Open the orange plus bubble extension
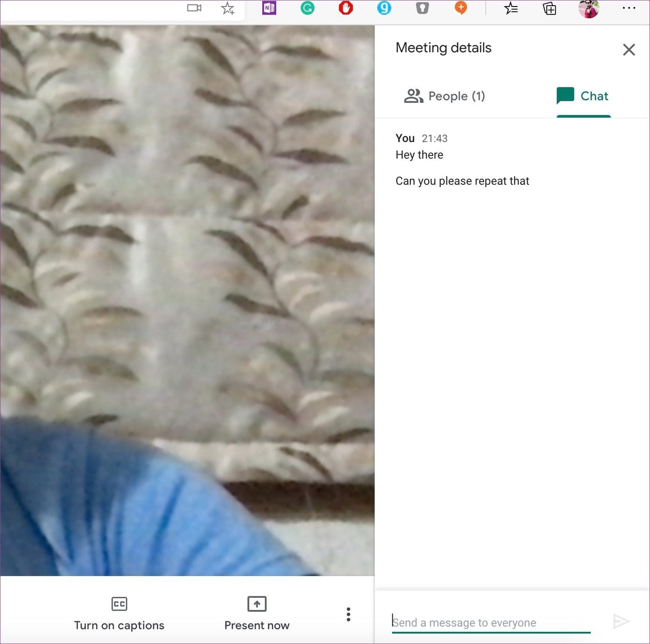650x644 pixels. tap(461, 8)
